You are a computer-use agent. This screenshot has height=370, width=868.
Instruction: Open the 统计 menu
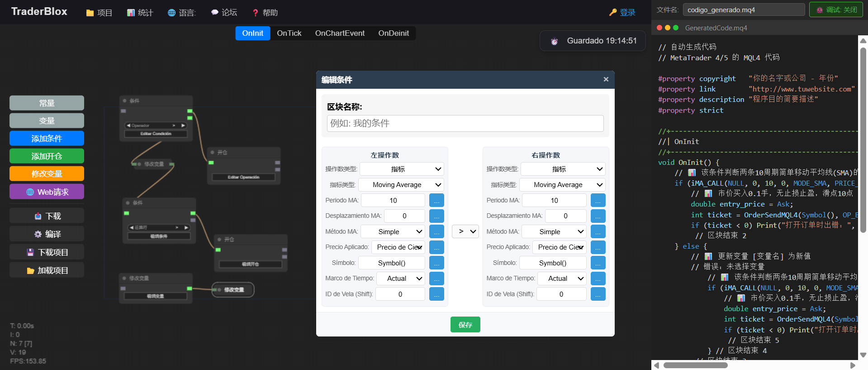140,13
